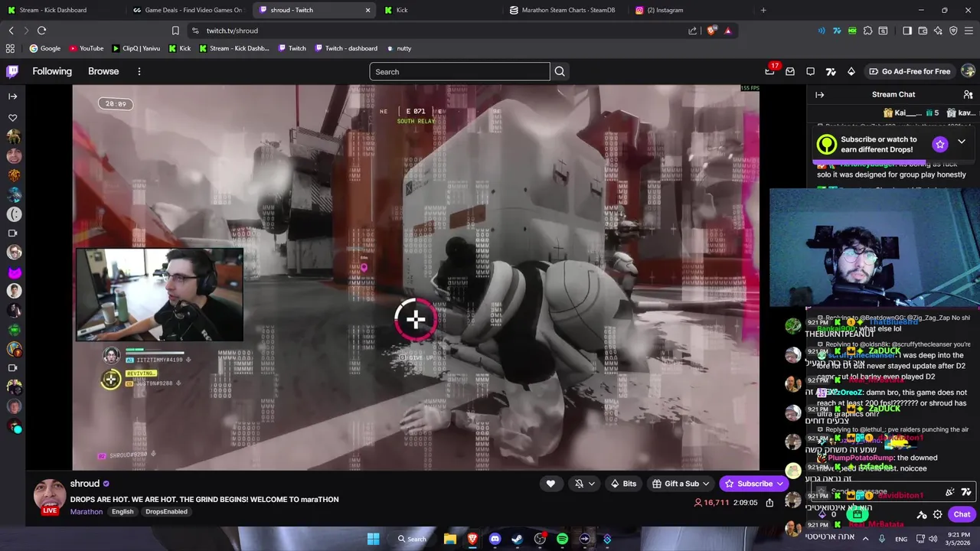The image size is (980, 551).
Task: Open the Following tab
Action: (x=52, y=71)
